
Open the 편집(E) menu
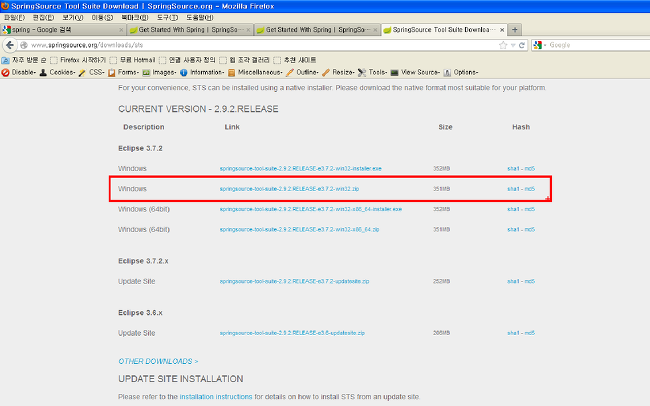pyautogui.click(x=44, y=17)
